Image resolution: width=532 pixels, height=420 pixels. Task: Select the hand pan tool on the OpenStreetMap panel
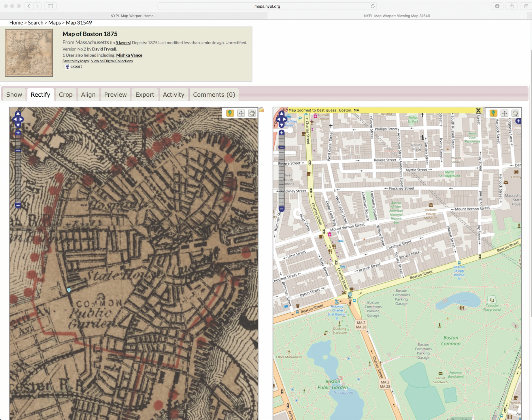[516, 113]
